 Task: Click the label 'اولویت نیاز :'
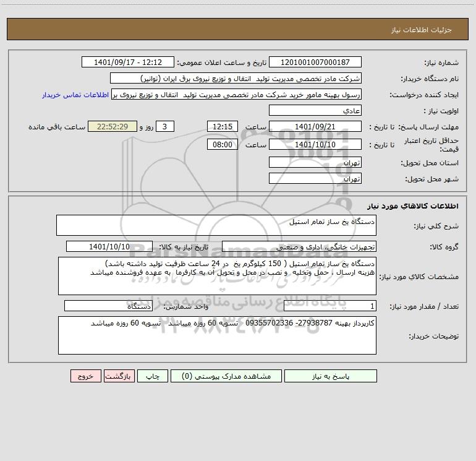click(x=441, y=111)
